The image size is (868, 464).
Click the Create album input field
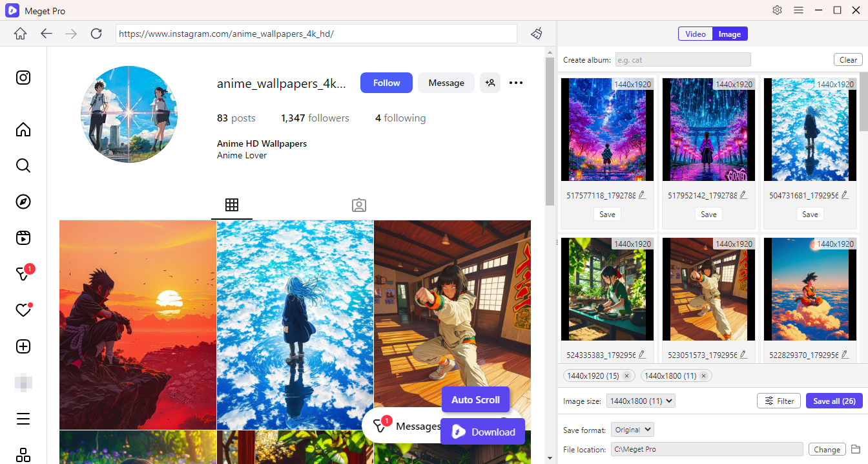[683, 60]
